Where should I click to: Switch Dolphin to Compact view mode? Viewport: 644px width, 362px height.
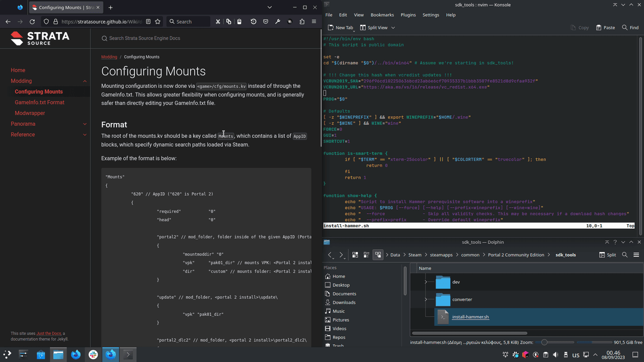(x=366, y=255)
